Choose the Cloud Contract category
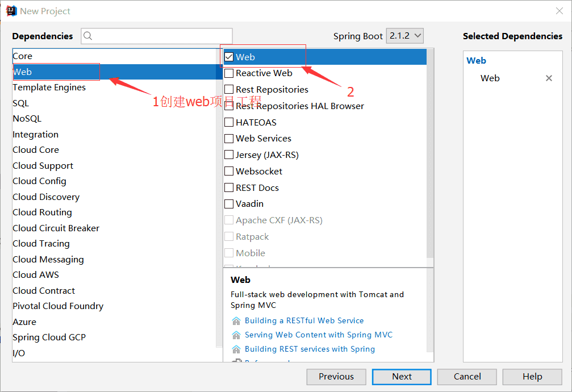Screen dimensions: 572x392 point(114,290)
